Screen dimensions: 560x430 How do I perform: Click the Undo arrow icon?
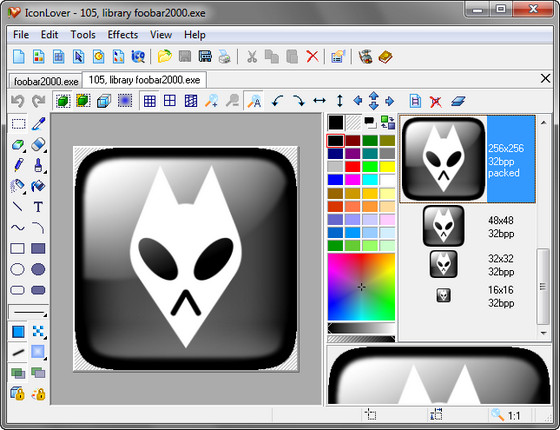[18, 101]
